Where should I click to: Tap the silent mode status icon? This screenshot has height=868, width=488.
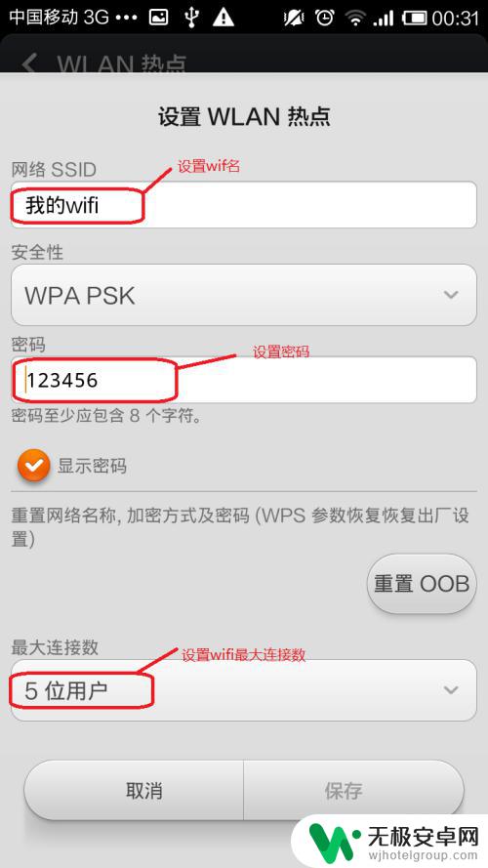294,18
